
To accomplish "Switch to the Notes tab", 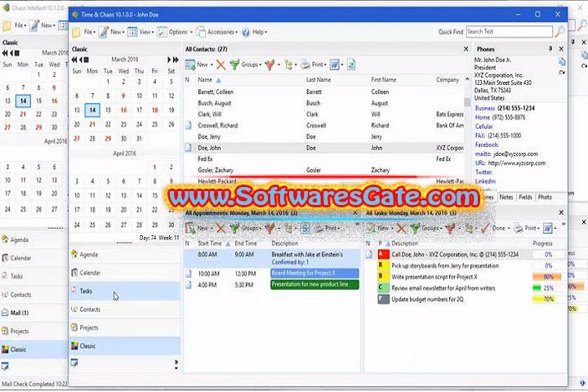I will [506, 198].
